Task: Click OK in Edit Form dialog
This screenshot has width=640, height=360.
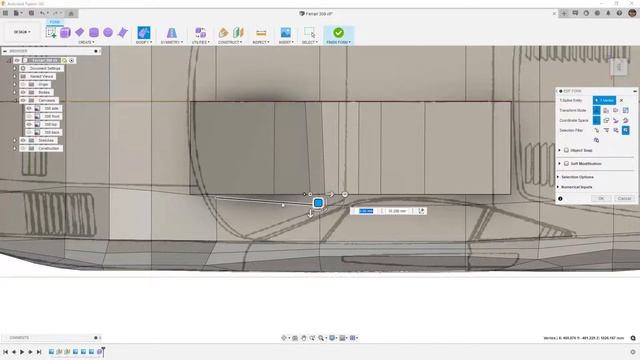Action: pyautogui.click(x=601, y=198)
